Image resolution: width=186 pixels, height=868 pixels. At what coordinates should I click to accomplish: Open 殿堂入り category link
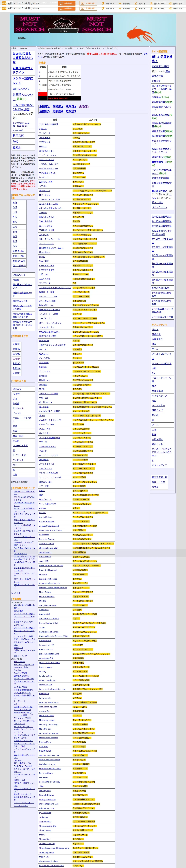click(17, 389)
